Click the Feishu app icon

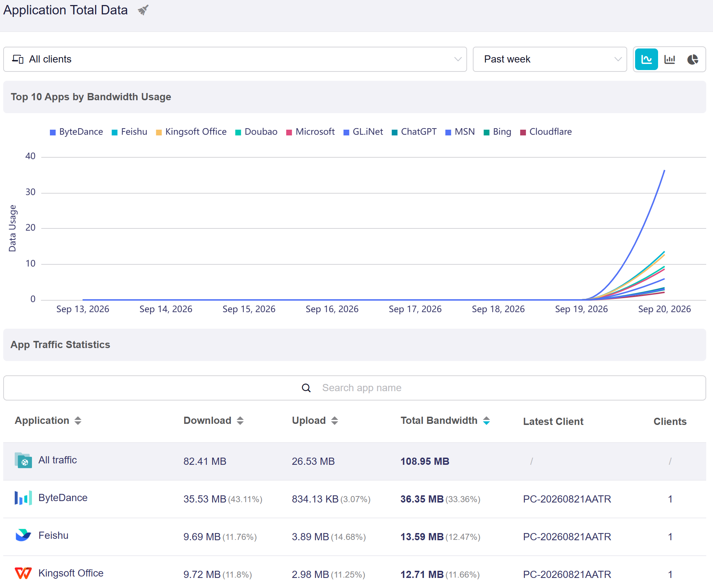23,535
